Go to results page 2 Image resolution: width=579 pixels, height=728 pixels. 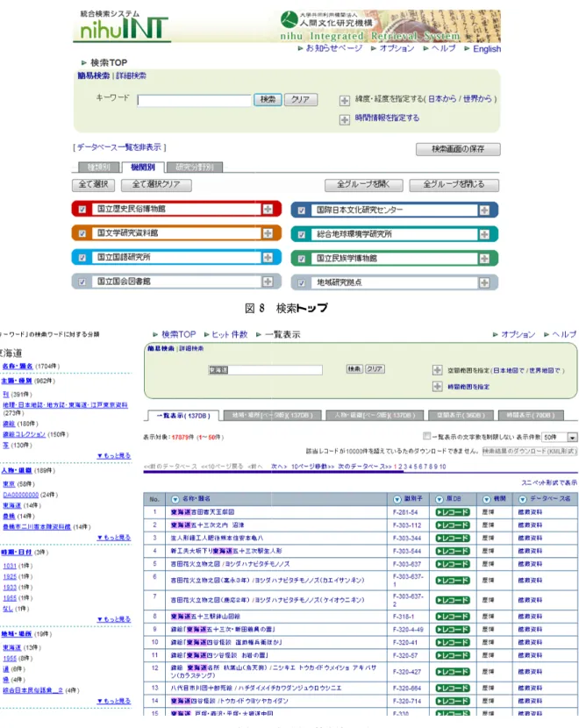point(401,467)
